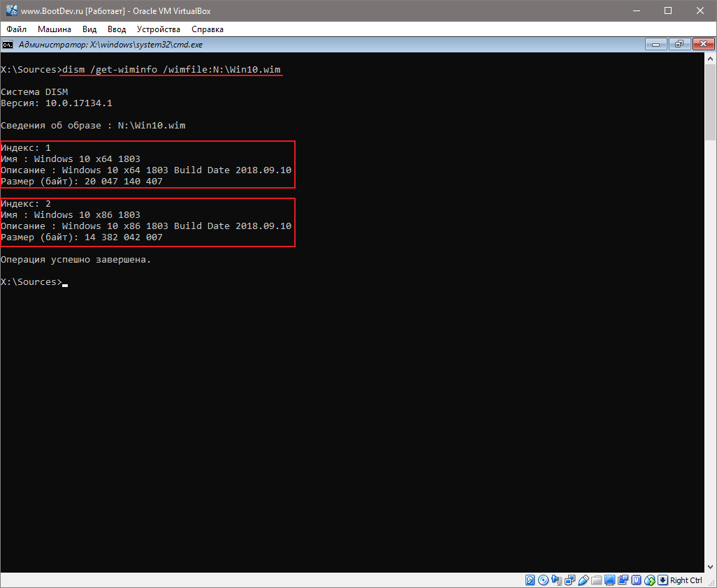Click 'Операция успешно завершена.' message
717x588 pixels.
[76, 260]
